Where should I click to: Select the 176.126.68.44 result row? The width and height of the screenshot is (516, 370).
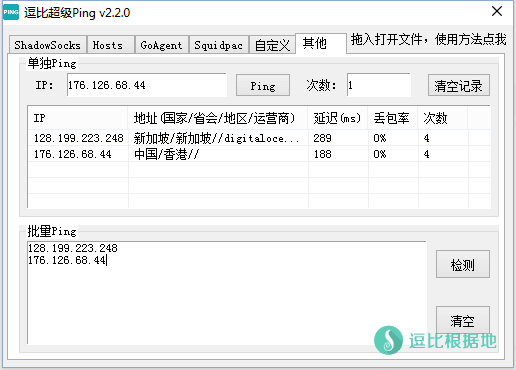[x=259, y=154]
